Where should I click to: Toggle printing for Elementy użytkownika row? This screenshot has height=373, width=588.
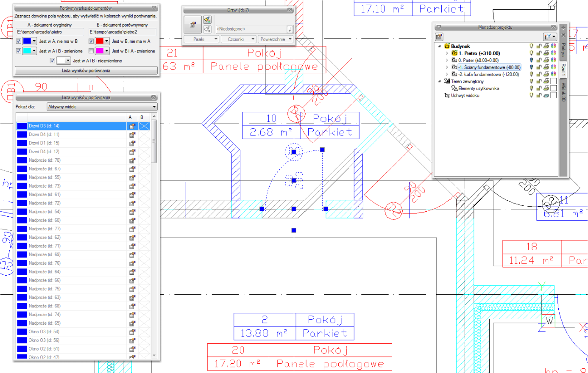[x=546, y=88]
